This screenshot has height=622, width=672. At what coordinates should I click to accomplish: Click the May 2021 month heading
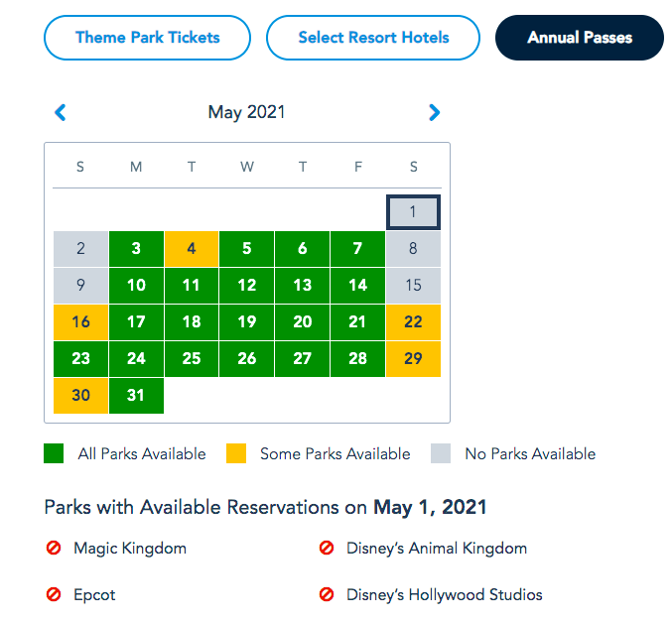(x=246, y=112)
